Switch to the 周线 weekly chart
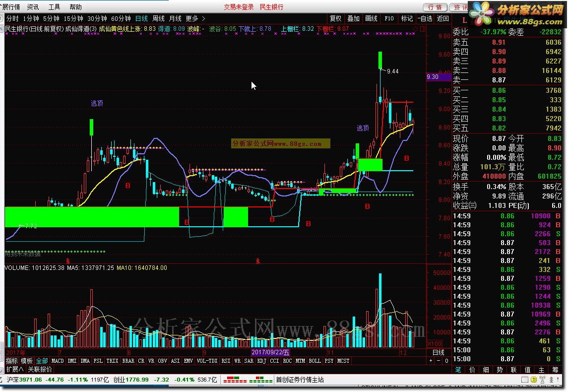 pos(158,18)
